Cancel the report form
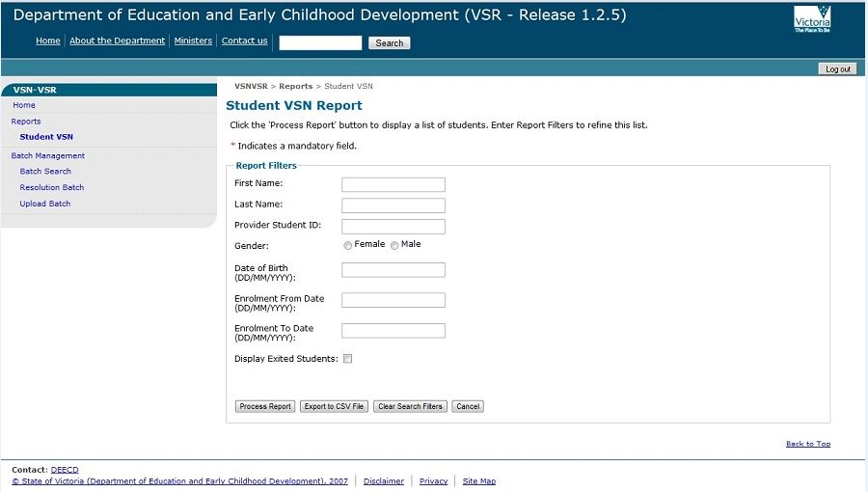The width and height of the screenshot is (868, 492). (468, 406)
